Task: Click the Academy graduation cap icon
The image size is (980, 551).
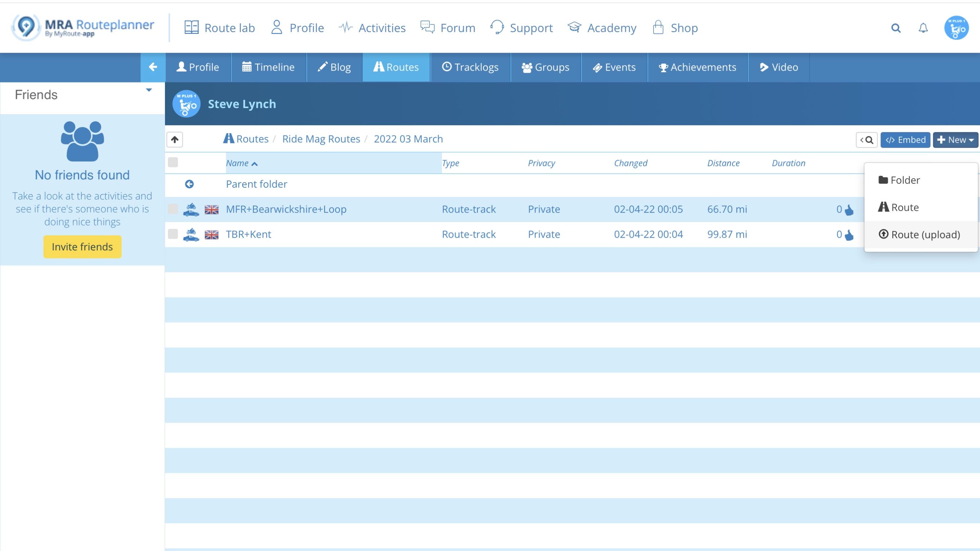Action: tap(574, 27)
